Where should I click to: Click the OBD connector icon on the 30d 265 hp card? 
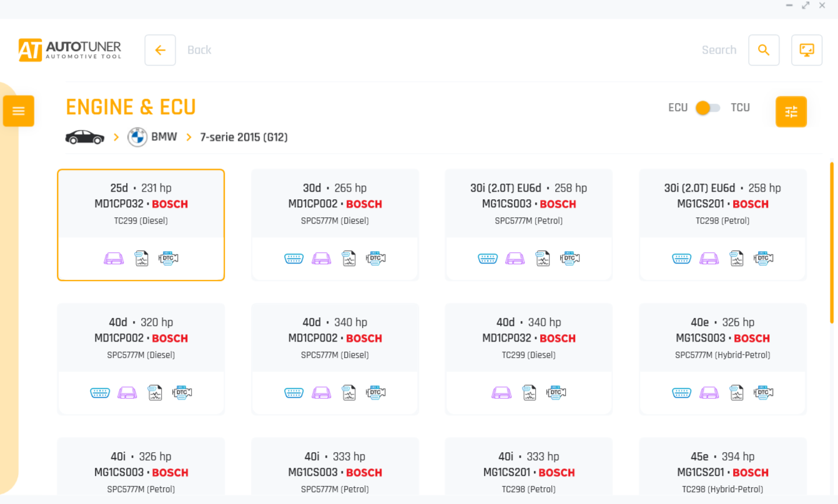(294, 258)
